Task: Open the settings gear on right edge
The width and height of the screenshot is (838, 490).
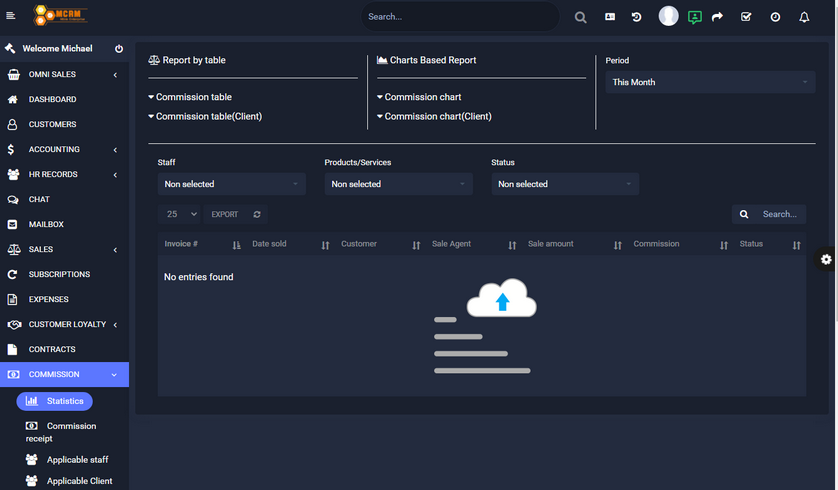Action: tap(826, 259)
